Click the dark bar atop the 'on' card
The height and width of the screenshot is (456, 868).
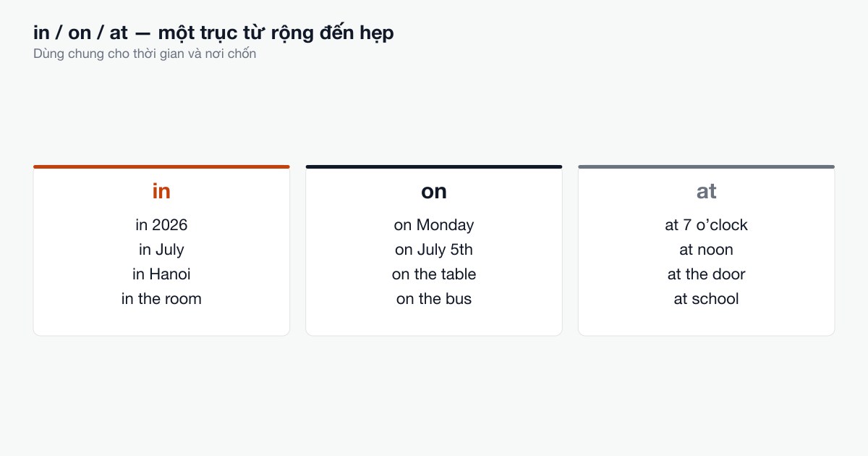434,166
